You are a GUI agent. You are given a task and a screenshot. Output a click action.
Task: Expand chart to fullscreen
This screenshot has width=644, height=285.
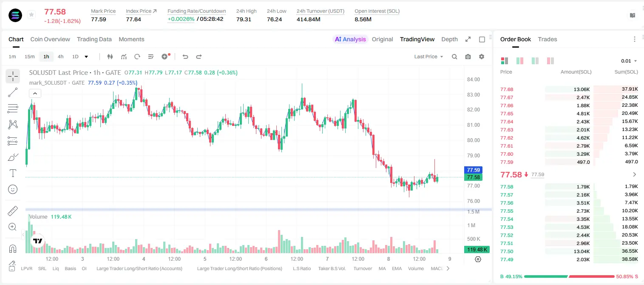pyautogui.click(x=468, y=39)
